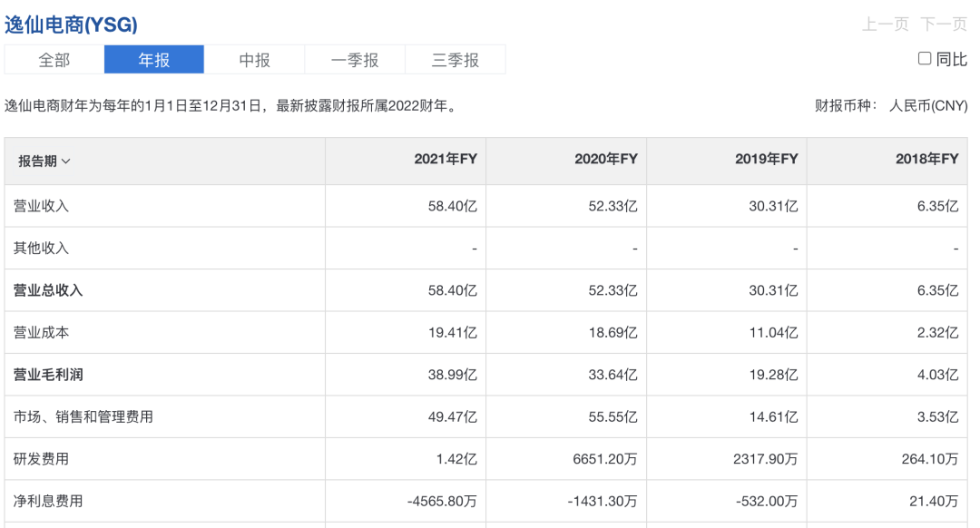Go to 上一页
Image resolution: width=980 pixels, height=528 pixels.
click(885, 24)
